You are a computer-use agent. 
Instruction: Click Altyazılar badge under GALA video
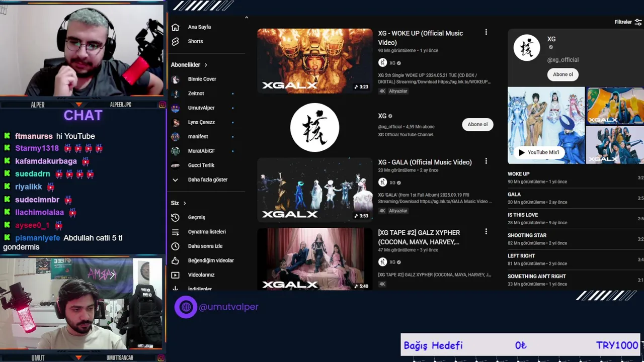pyautogui.click(x=398, y=211)
